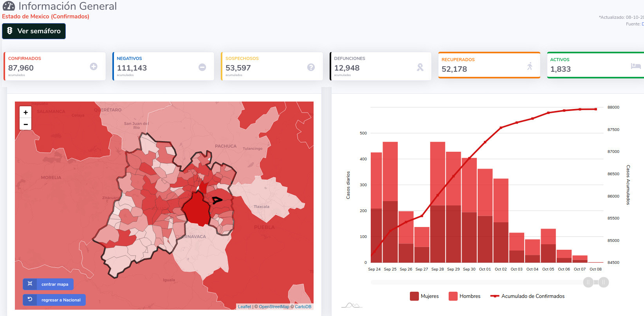Click the plus icon in Confirmados card
Viewport: 644px width, 316px height.
click(94, 67)
